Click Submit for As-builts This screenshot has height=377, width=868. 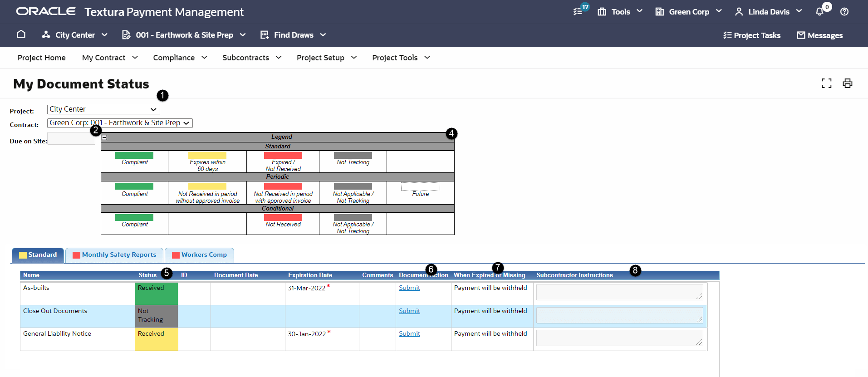coord(409,288)
